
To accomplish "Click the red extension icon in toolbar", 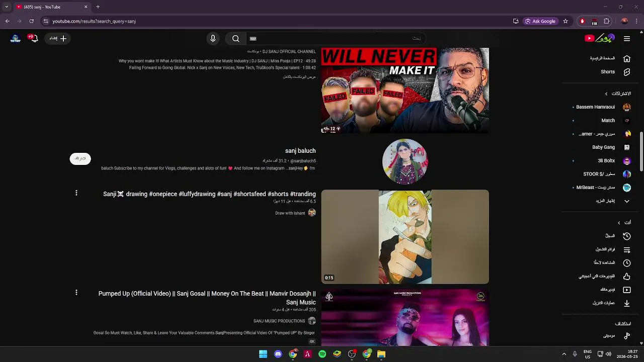I will coord(582,21).
